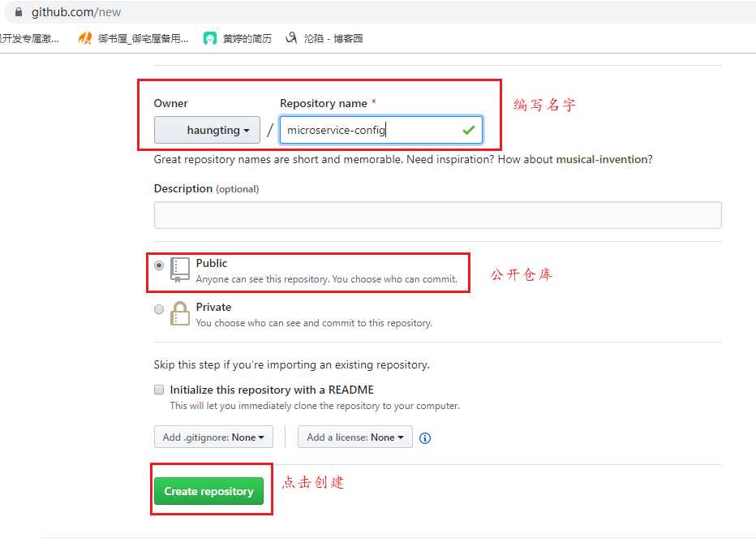Click 'This will let you immediately clone' text
The height and width of the screenshot is (543, 756).
point(315,406)
